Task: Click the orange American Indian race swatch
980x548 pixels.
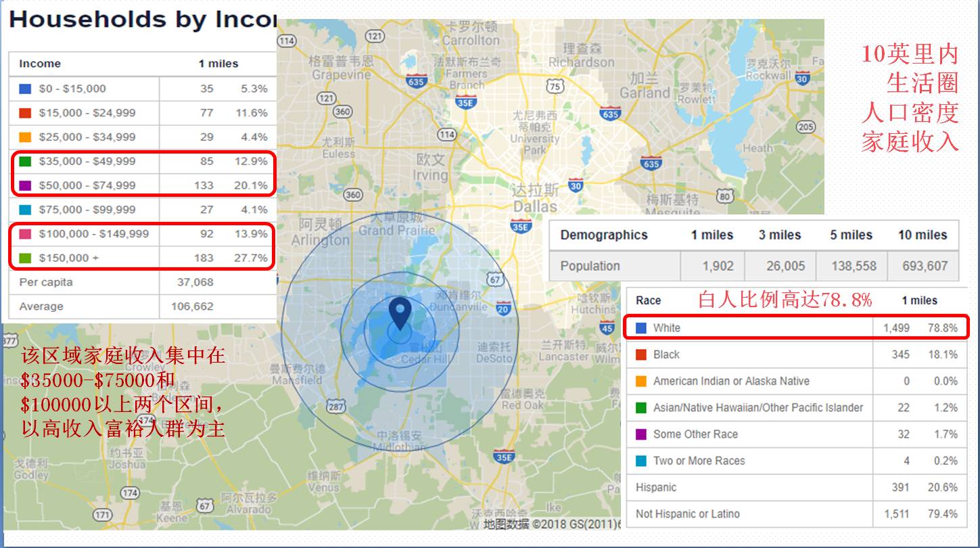Action: [x=641, y=381]
